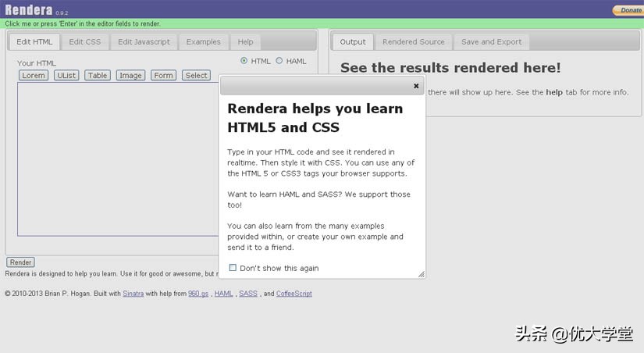Open the HAML footer link
Screen dimensions: 644x353
[223, 294]
